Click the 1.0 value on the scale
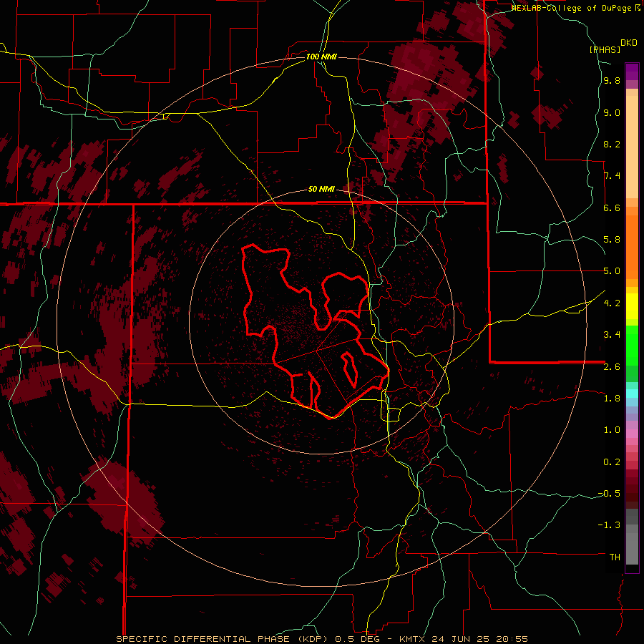 (612, 430)
